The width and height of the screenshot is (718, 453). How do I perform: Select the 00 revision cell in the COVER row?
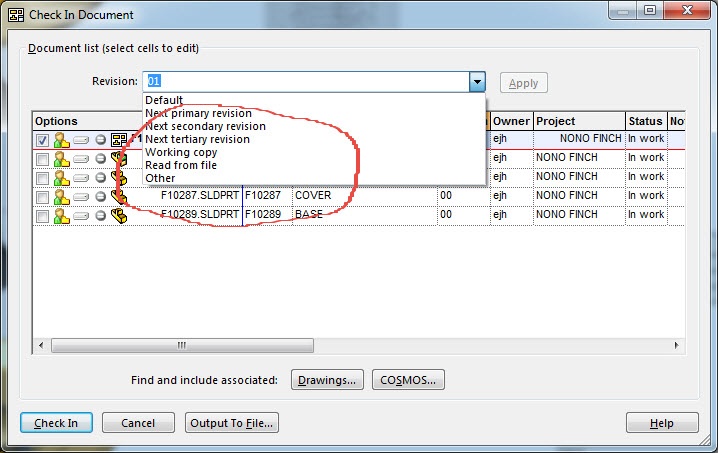point(464,196)
